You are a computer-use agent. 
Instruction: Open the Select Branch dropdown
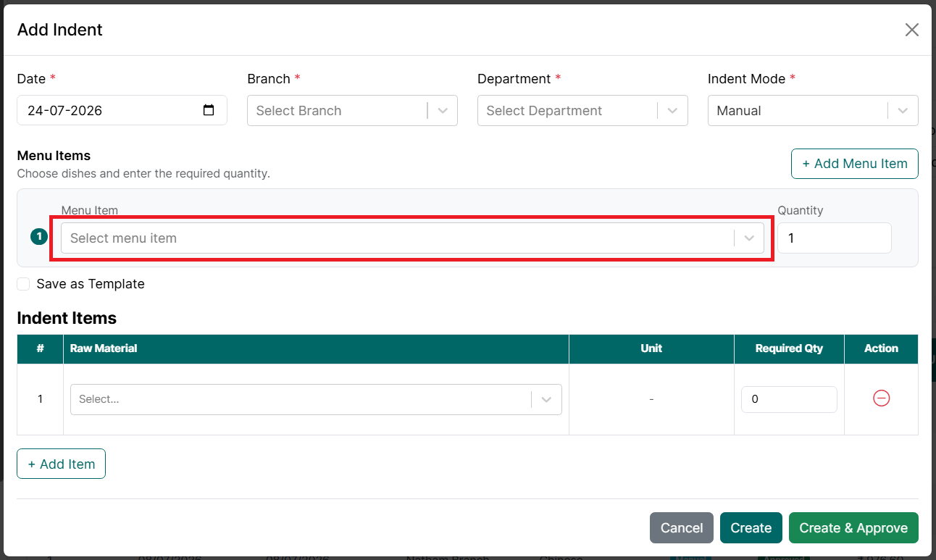click(352, 110)
